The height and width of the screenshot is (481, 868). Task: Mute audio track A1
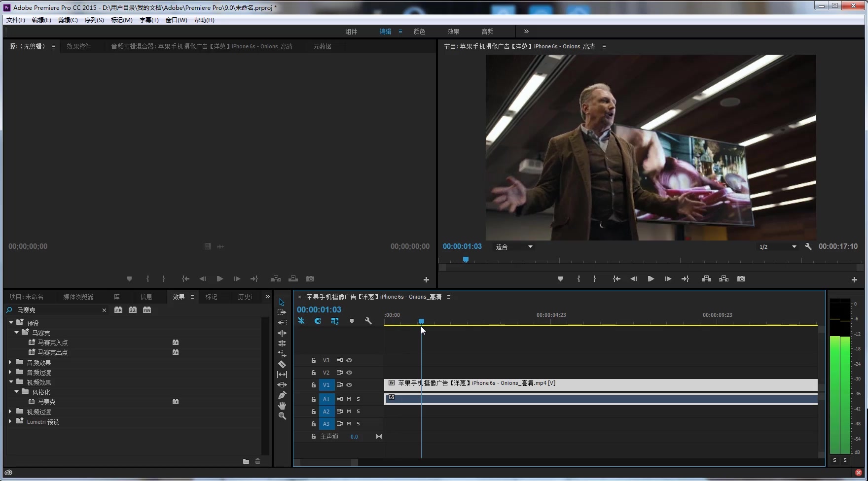click(349, 399)
